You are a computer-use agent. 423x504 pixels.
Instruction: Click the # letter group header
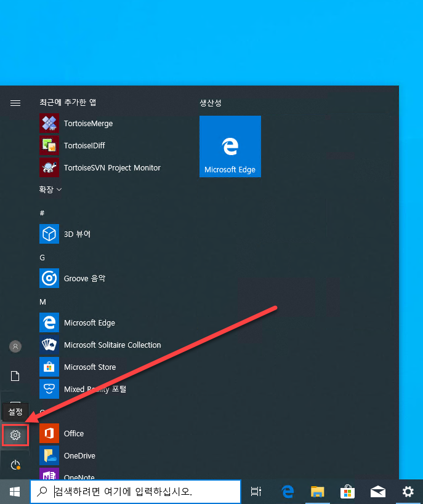pyautogui.click(x=42, y=213)
